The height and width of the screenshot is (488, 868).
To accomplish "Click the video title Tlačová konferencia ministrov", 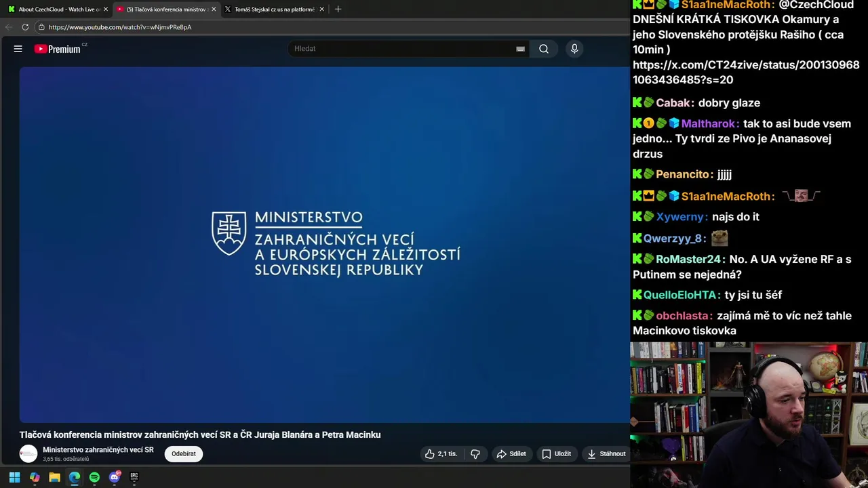I will [200, 435].
